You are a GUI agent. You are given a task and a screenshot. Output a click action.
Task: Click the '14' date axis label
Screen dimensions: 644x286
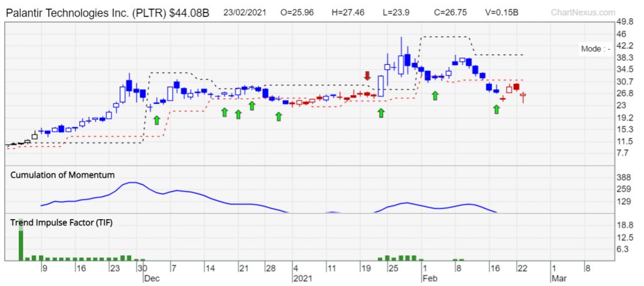[210, 268]
